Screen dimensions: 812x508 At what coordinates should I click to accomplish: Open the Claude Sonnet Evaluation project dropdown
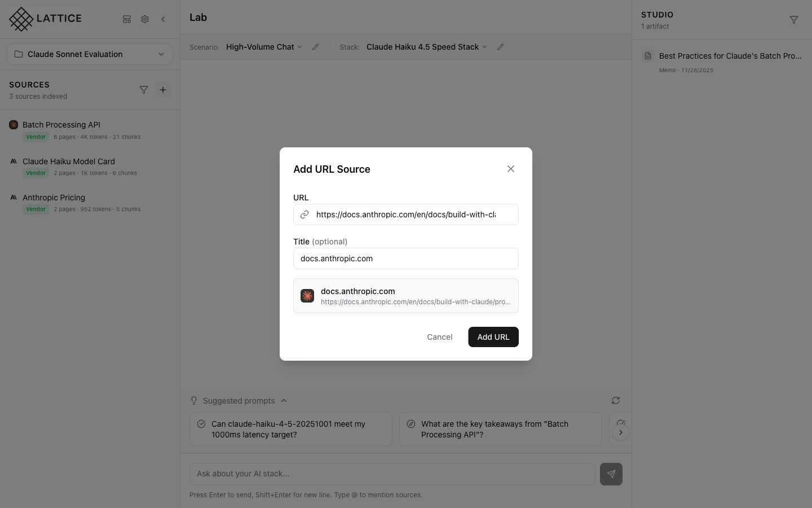pyautogui.click(x=90, y=54)
